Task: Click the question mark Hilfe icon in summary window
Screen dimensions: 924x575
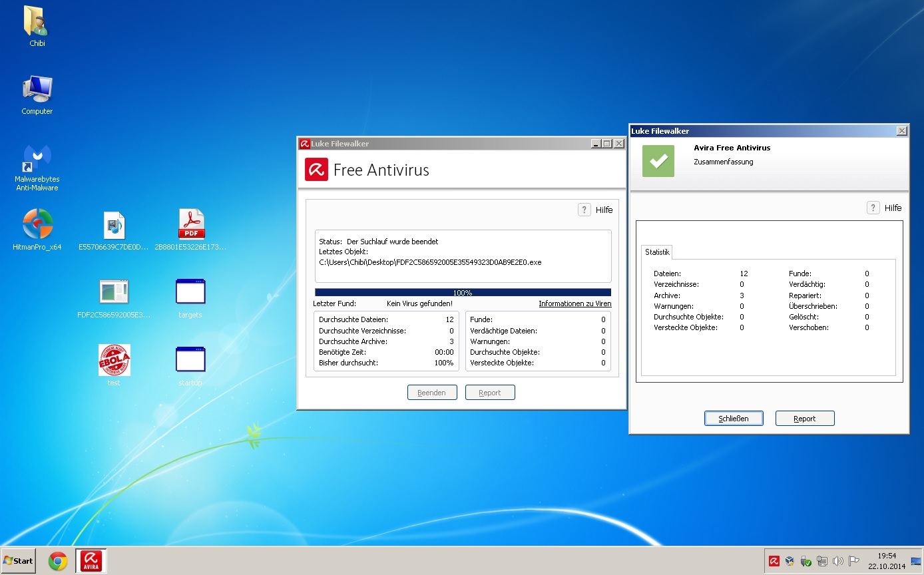Action: (x=873, y=208)
